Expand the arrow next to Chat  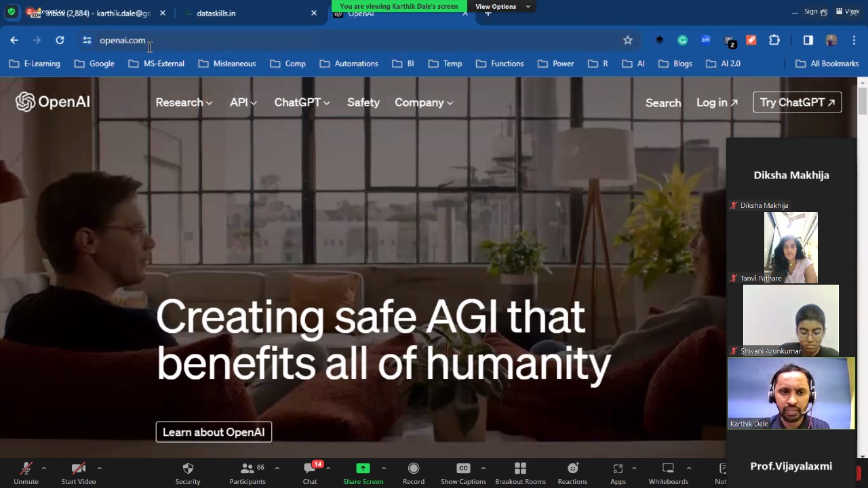pyautogui.click(x=328, y=468)
